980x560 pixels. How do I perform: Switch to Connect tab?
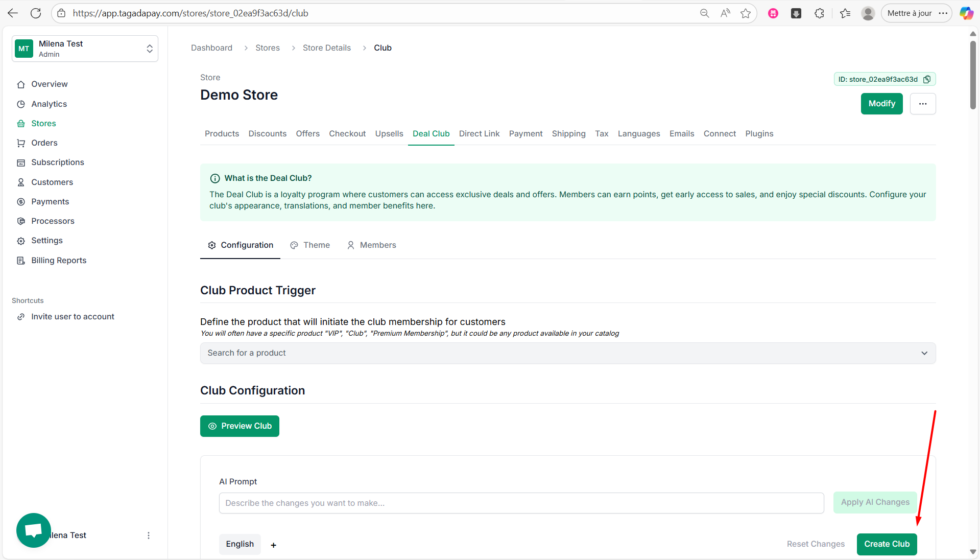[720, 134]
